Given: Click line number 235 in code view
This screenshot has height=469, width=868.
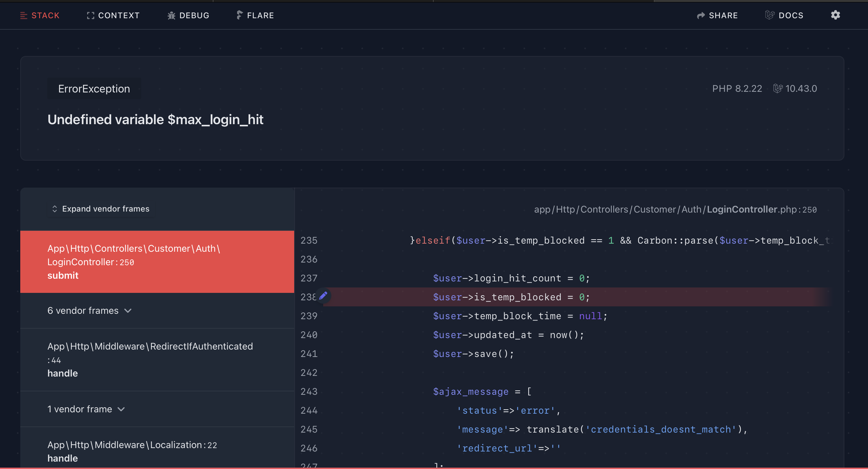Looking at the screenshot, I should coord(309,240).
